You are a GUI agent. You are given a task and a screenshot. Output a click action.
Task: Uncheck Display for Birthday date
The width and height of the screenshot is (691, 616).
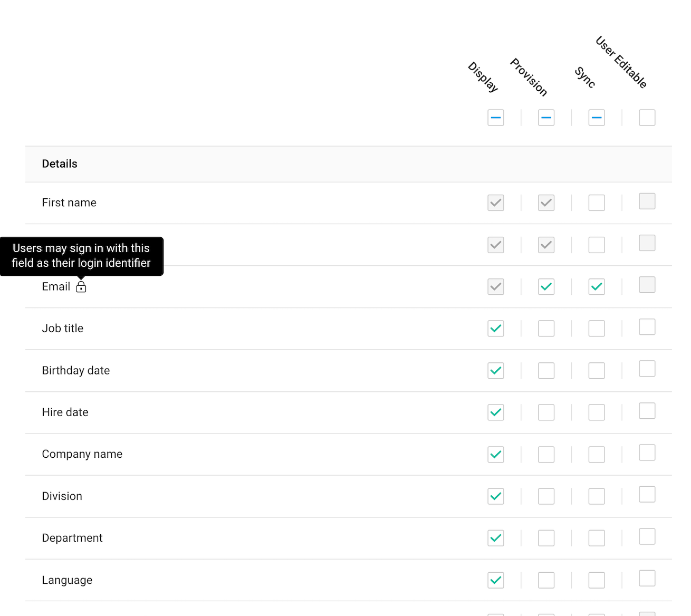coord(496,371)
